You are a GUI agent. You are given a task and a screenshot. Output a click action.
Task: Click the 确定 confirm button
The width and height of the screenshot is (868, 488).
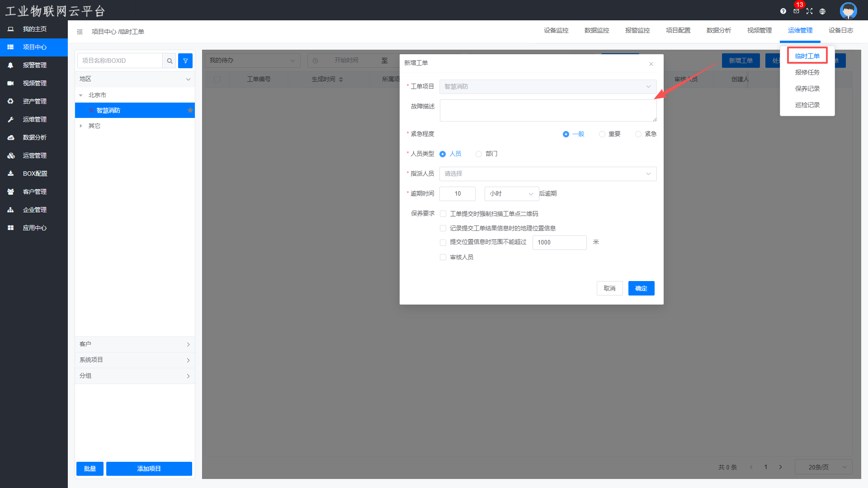(641, 288)
